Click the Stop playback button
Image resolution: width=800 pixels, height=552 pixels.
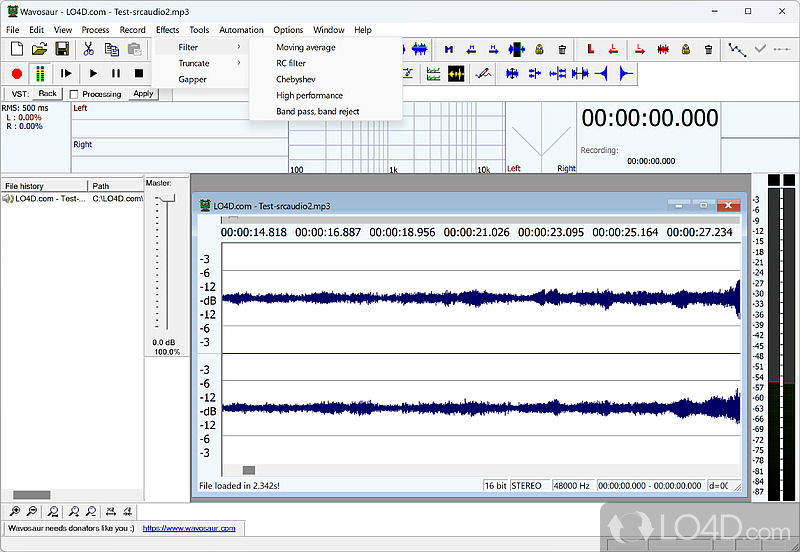[139, 73]
